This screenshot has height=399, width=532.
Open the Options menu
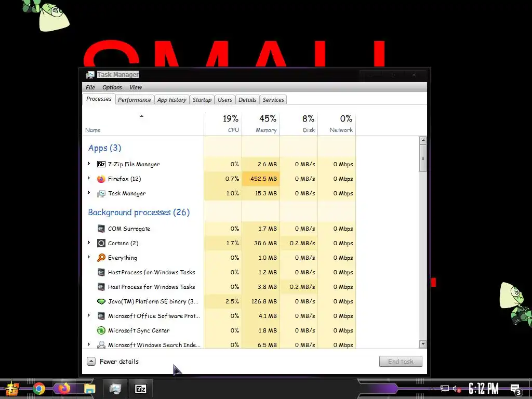coord(112,87)
